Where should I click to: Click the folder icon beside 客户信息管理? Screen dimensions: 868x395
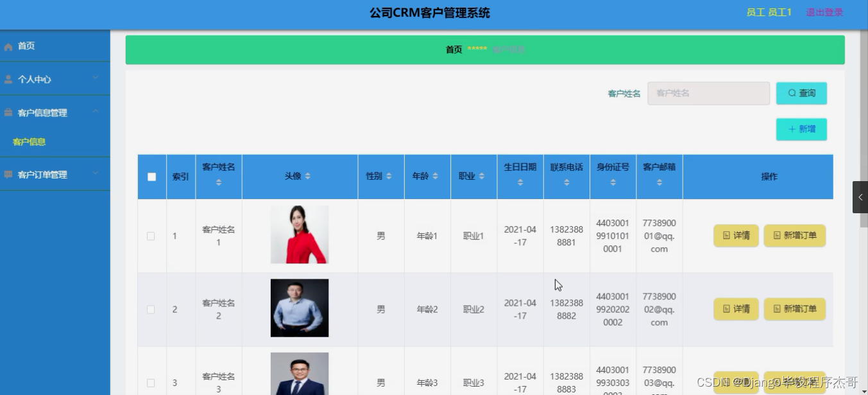[8, 112]
